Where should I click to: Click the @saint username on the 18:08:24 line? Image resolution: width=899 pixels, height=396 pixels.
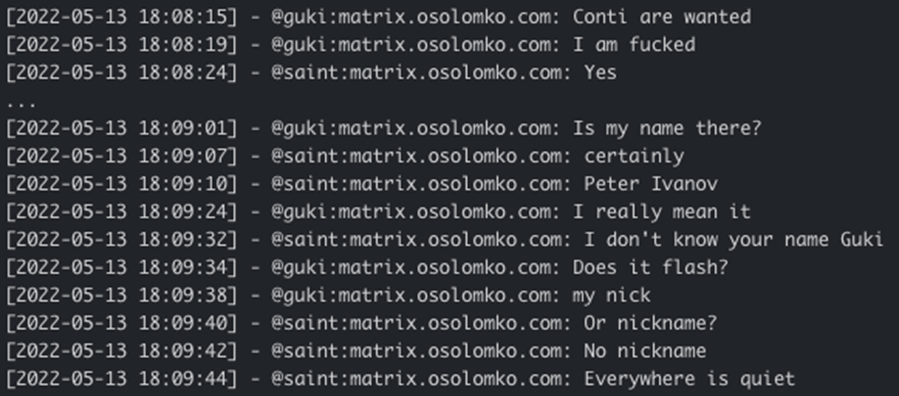[306, 72]
